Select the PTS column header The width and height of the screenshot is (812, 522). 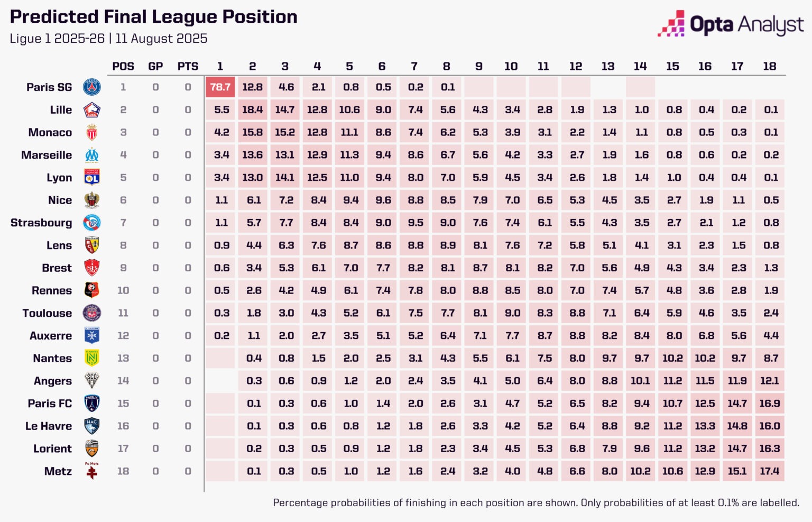(x=188, y=66)
